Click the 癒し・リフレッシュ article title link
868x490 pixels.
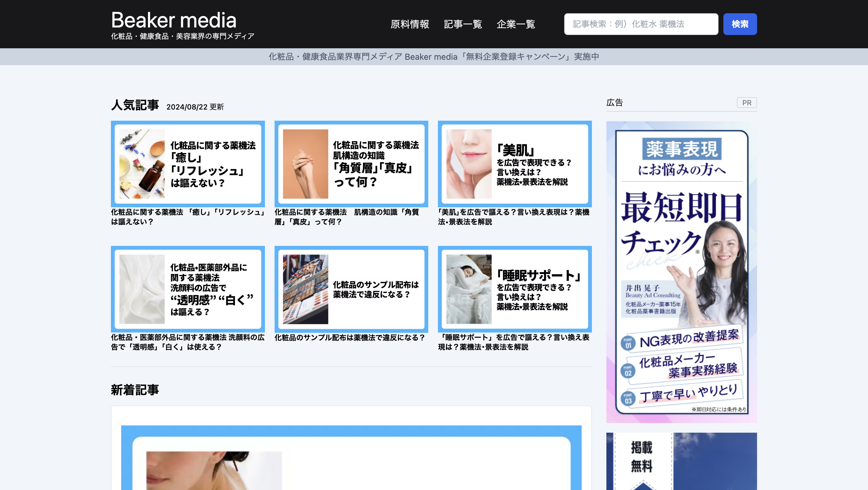[x=188, y=217]
